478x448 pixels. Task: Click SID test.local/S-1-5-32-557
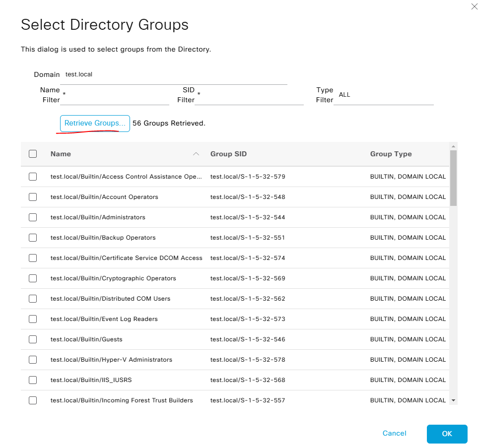[248, 400]
